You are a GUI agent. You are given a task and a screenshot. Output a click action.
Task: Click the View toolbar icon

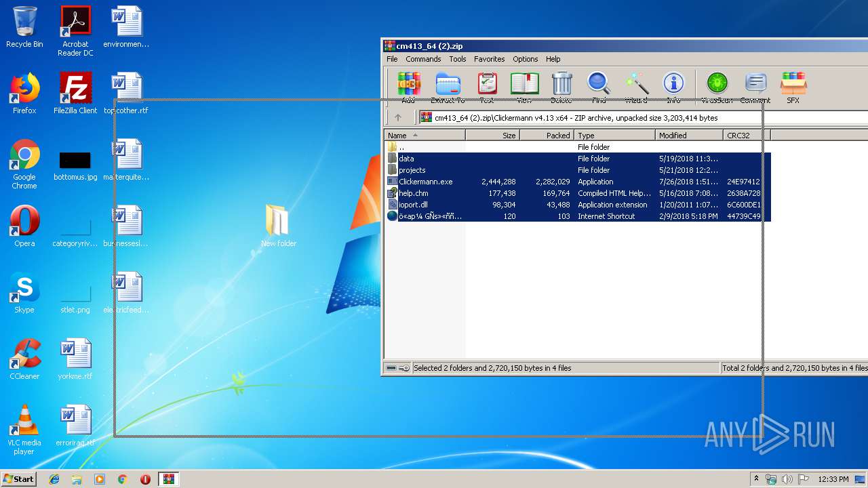pyautogui.click(x=524, y=87)
